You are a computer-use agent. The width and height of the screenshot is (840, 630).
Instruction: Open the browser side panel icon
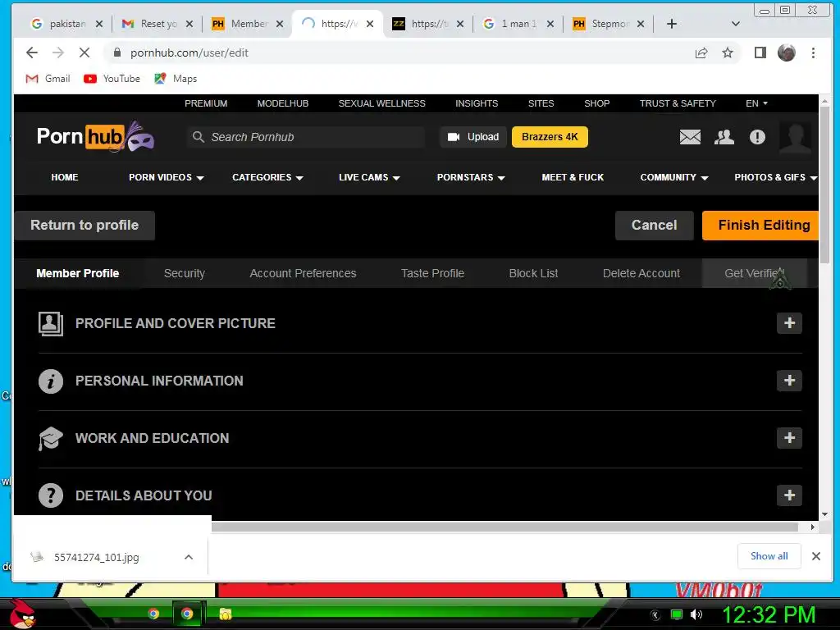tap(760, 52)
